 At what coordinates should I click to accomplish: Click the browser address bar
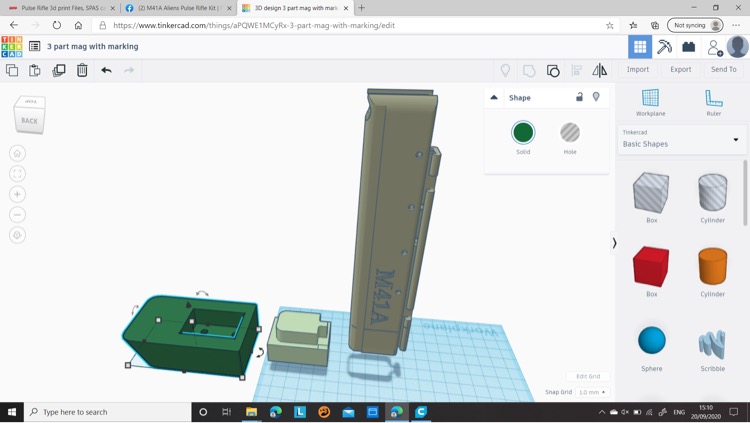355,25
